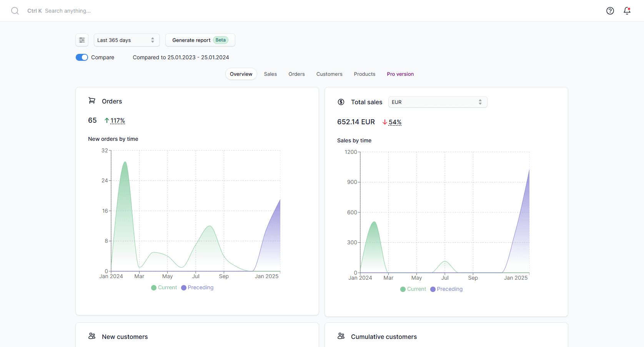Open the Pro version link
This screenshot has width=644, height=347.
(400, 74)
